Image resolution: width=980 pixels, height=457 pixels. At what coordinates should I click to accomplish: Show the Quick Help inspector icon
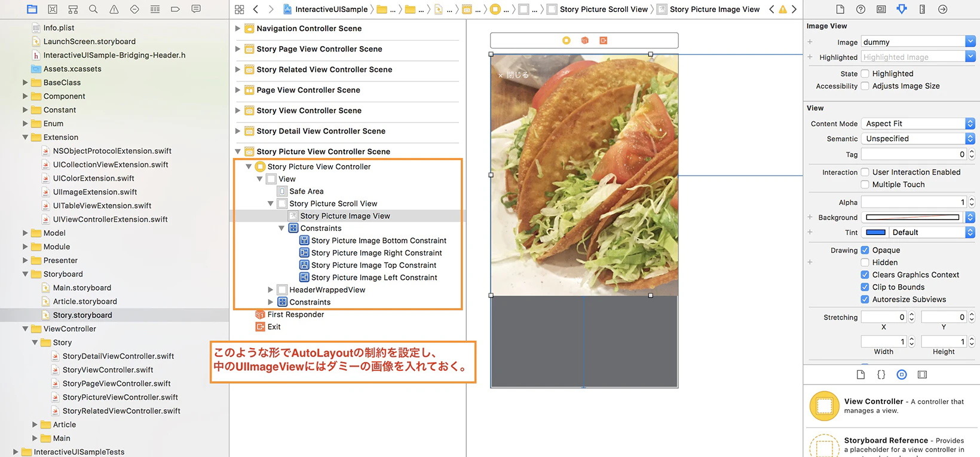click(x=860, y=9)
